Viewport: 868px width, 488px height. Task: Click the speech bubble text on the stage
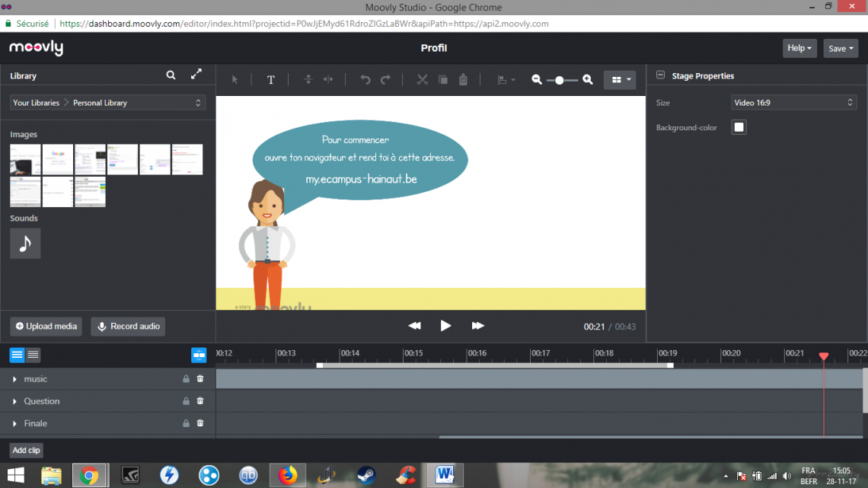point(360,159)
